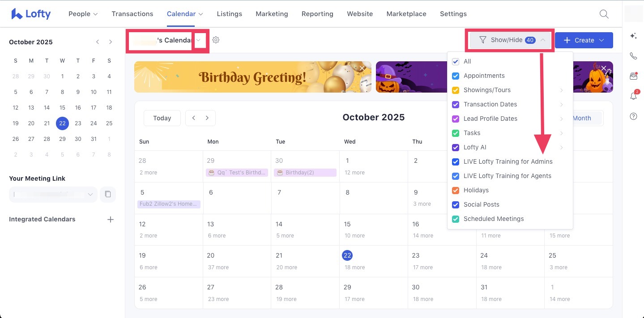Open the AI assistant sparkles icon
The image size is (644, 318).
[633, 35]
